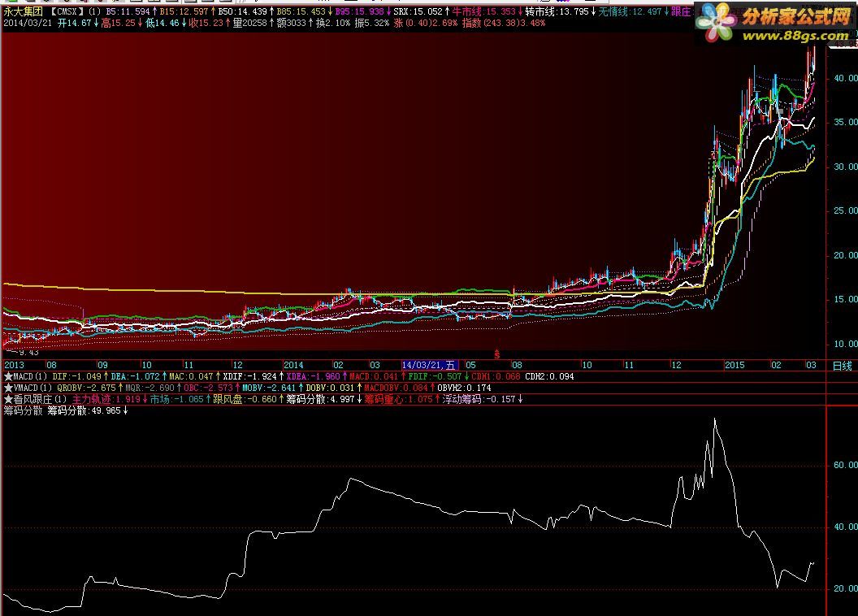Click the 筹码分散:49.965 value
Viewport: 858px width, 616px height.
(x=84, y=411)
